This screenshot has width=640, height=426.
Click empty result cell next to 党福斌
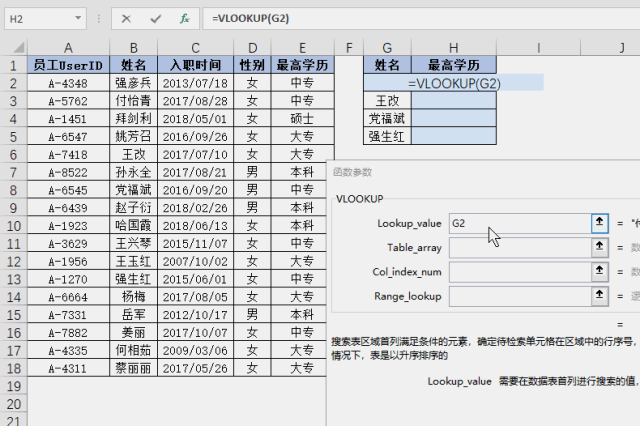pos(454,119)
